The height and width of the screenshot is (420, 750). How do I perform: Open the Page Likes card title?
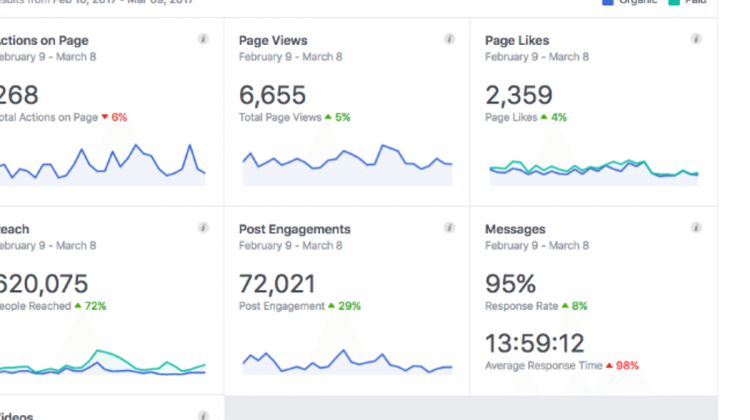click(517, 41)
